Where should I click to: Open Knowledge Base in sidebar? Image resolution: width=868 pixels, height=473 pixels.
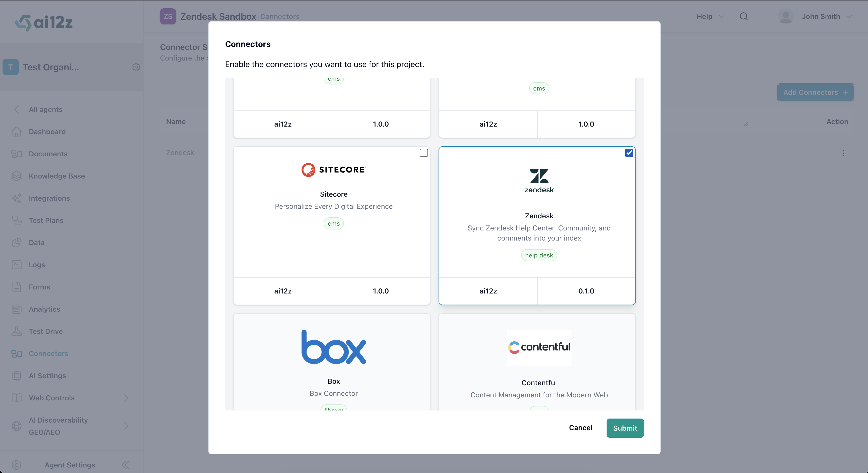[x=57, y=176]
